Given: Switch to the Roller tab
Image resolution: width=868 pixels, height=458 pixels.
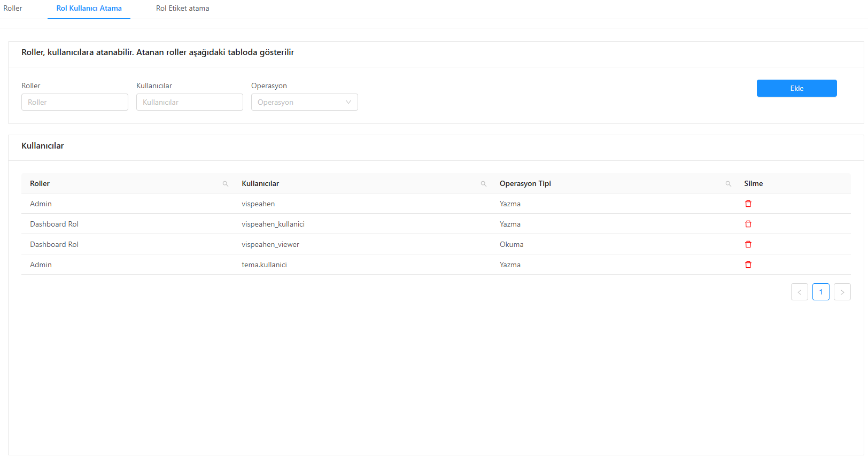Looking at the screenshot, I should click(13, 9).
